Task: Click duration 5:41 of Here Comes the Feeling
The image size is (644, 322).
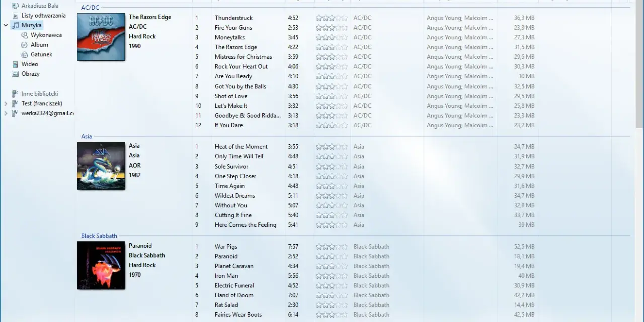Action: click(x=293, y=225)
